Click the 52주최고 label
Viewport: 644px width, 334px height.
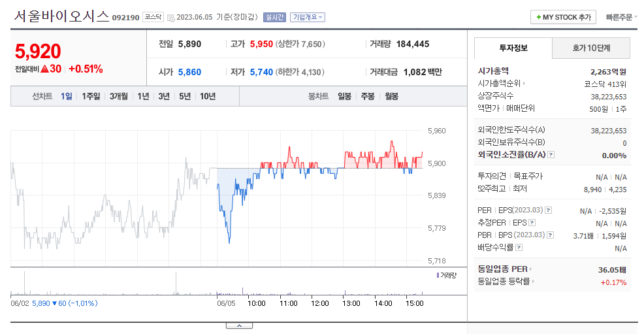(492, 188)
